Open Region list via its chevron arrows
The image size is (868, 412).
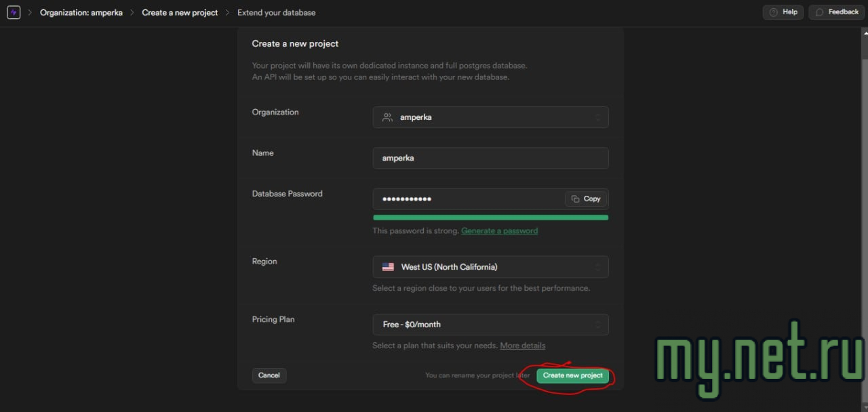coord(597,267)
